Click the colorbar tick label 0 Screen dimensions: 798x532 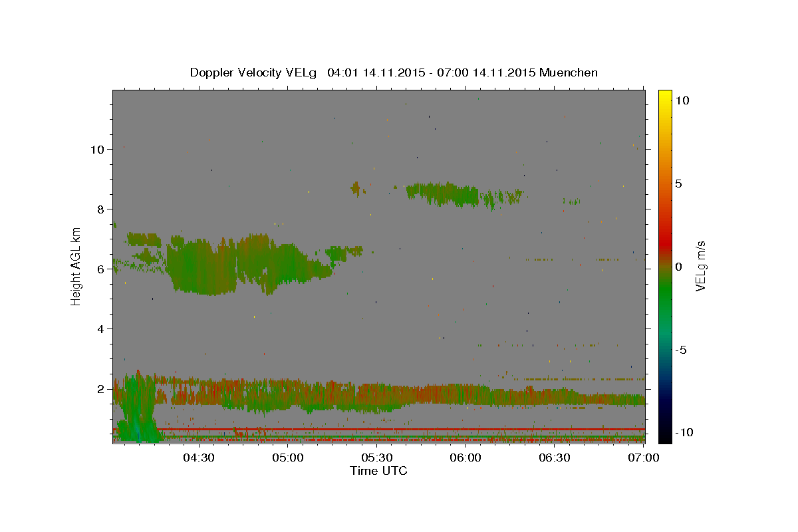point(678,267)
